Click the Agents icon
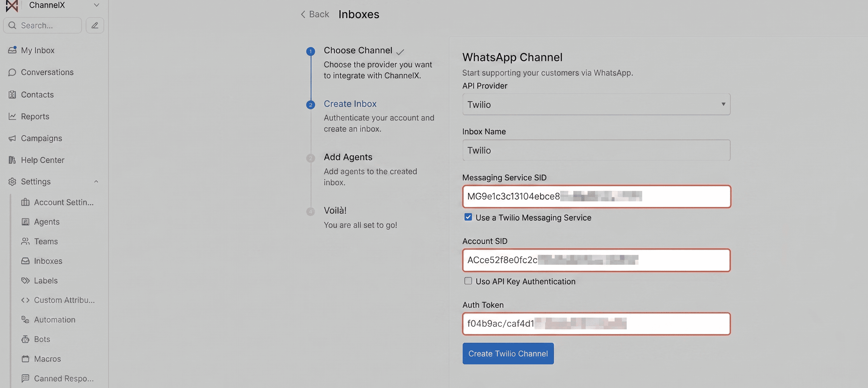The width and height of the screenshot is (868, 388). pos(25,221)
